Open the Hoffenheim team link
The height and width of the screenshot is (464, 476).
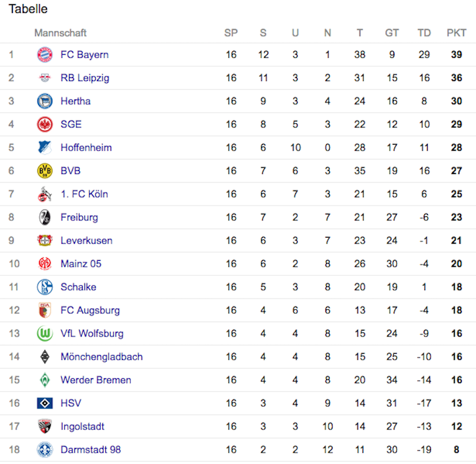click(86, 148)
